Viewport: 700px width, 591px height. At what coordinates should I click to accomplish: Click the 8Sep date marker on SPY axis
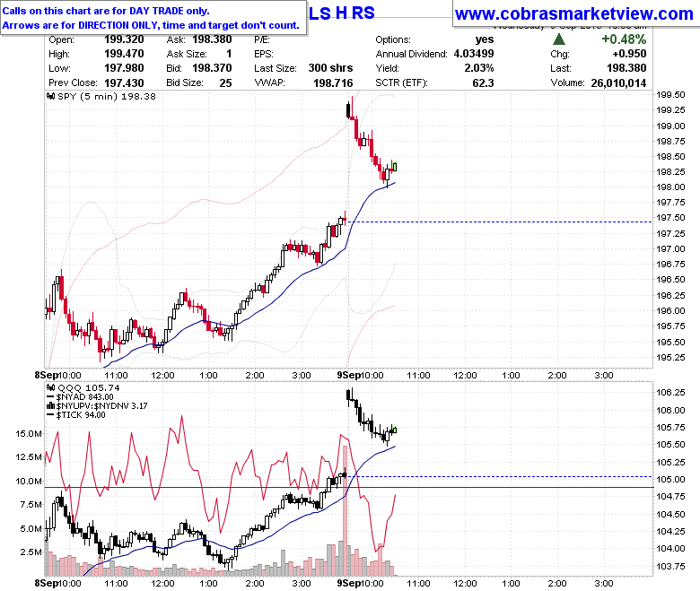[x=47, y=375]
